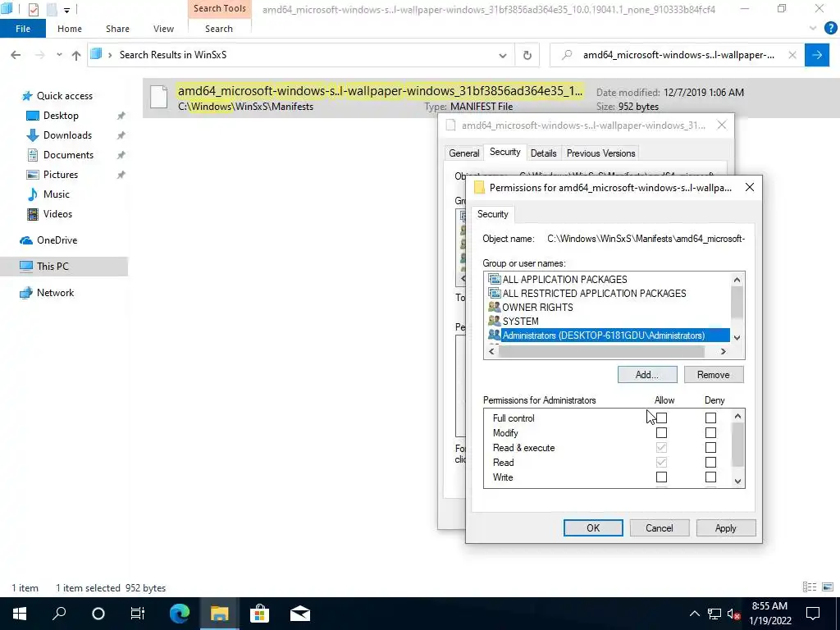Run search with blue arrow button
This screenshot has height=630, width=840.
tap(817, 55)
